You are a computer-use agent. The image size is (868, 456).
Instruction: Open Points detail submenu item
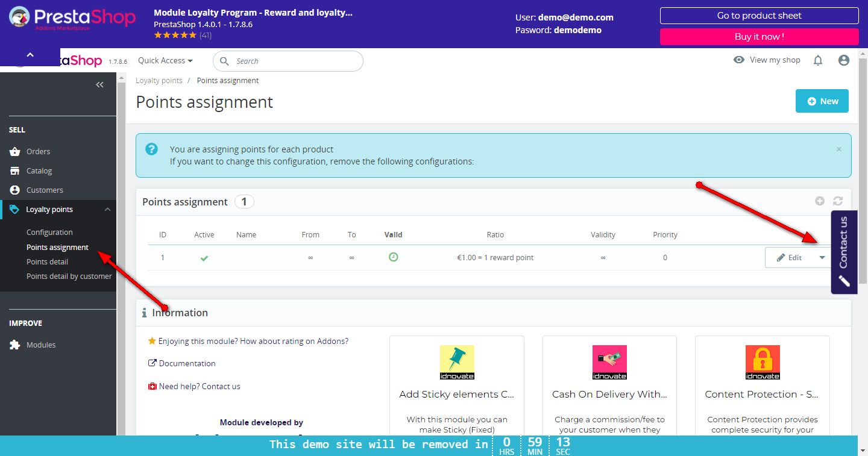point(47,262)
